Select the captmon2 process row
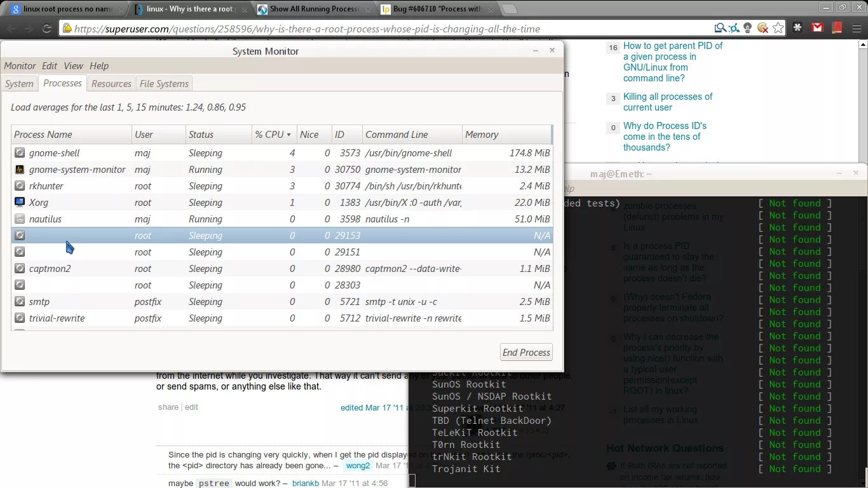Image resolution: width=868 pixels, height=488 pixels. point(282,268)
